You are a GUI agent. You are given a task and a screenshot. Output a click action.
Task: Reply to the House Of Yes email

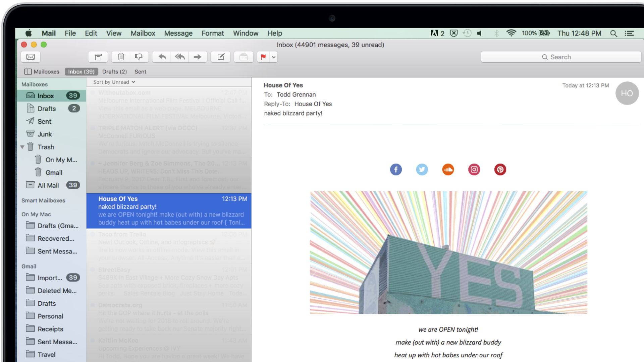pos(162,57)
